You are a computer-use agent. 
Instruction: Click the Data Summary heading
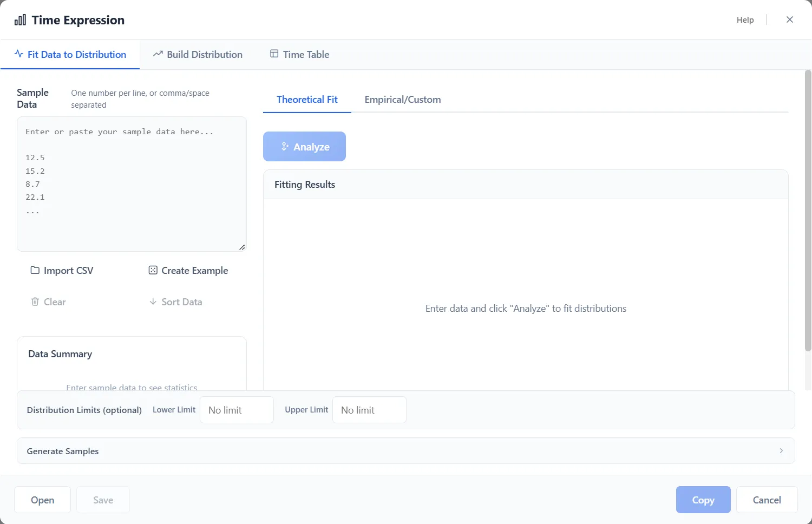(60, 354)
